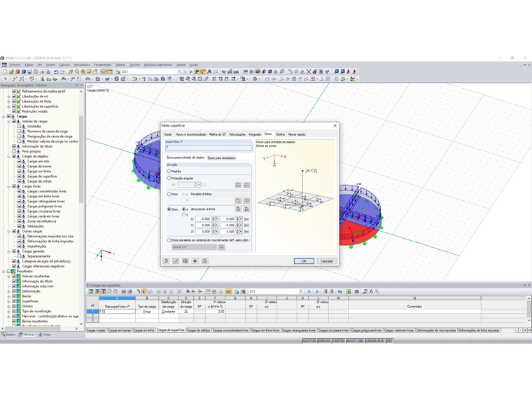Image resolution: width=532 pixels, height=399 pixels.
Task: Click the application icon in the menu bar
Action: [x=4, y=64]
